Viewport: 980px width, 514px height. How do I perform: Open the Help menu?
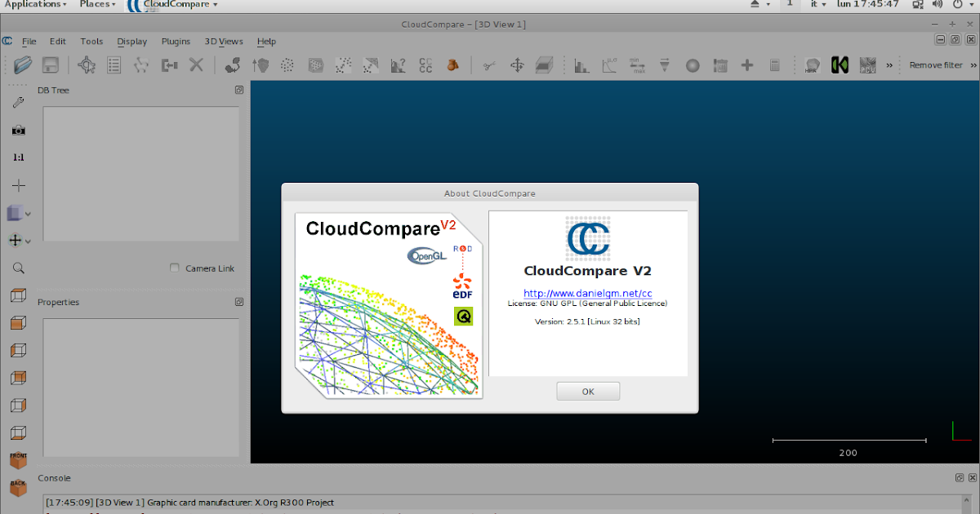[x=266, y=42]
